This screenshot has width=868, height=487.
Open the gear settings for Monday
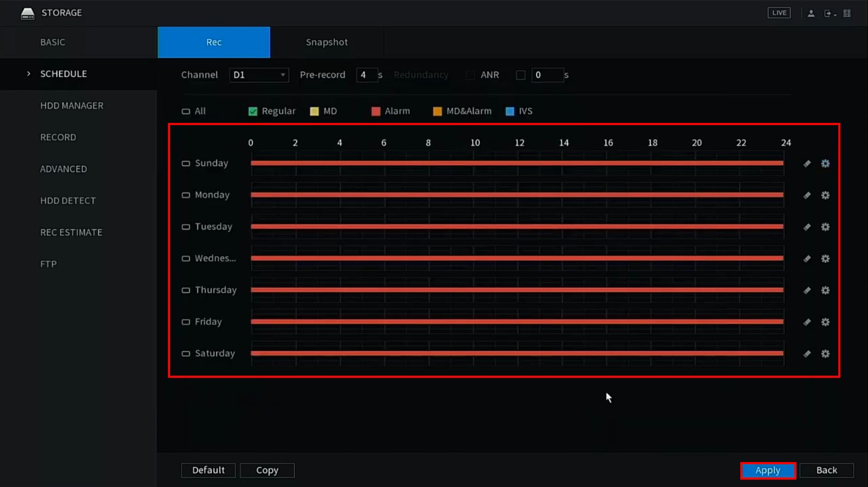tap(825, 196)
